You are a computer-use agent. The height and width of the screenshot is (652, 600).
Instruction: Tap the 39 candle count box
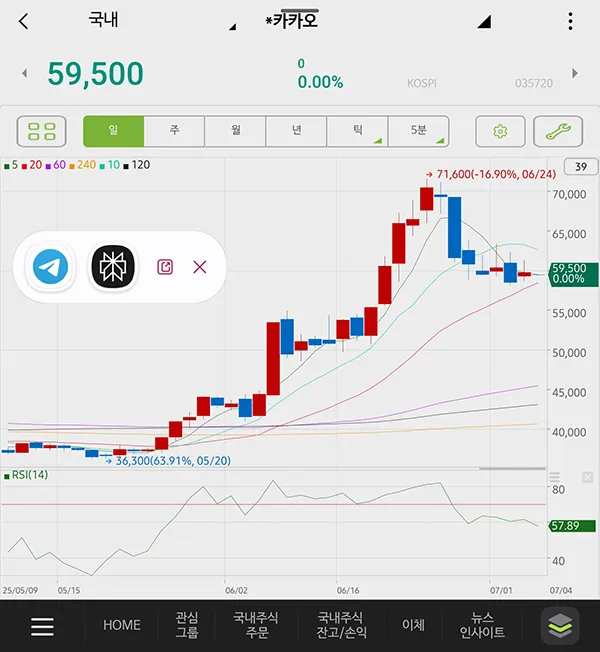point(581,167)
